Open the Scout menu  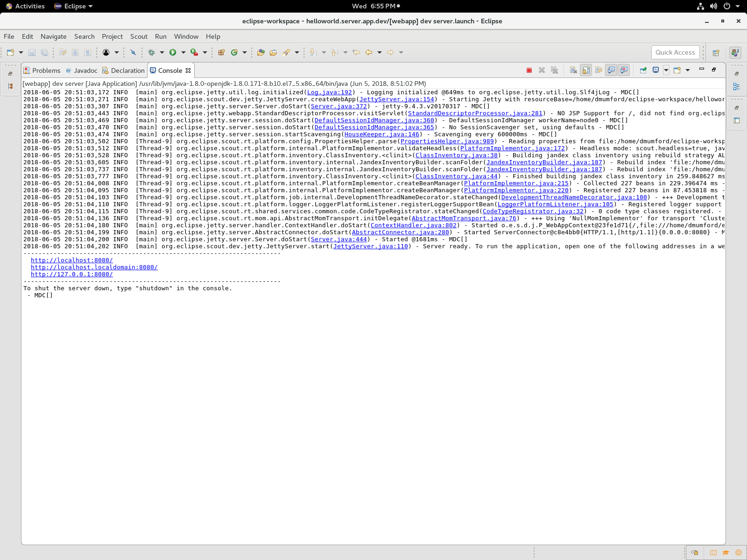[x=139, y=36]
